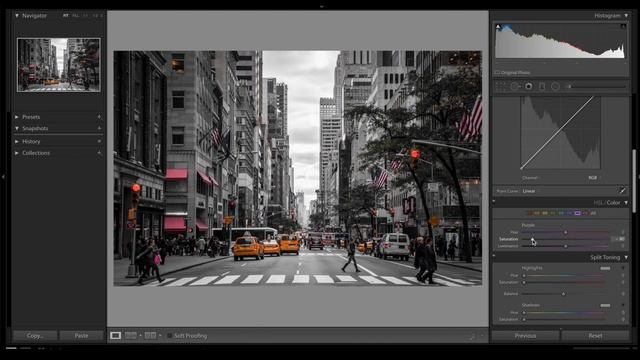Screen dimensions: 640x360
Task: Enable the Soft Proofing checkbox
Action: click(x=169, y=336)
